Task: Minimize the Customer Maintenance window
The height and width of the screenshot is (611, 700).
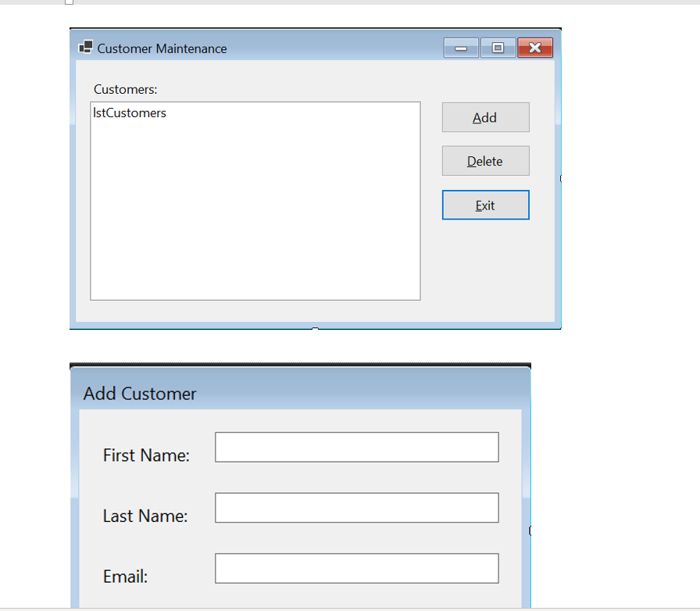Action: 461,48
